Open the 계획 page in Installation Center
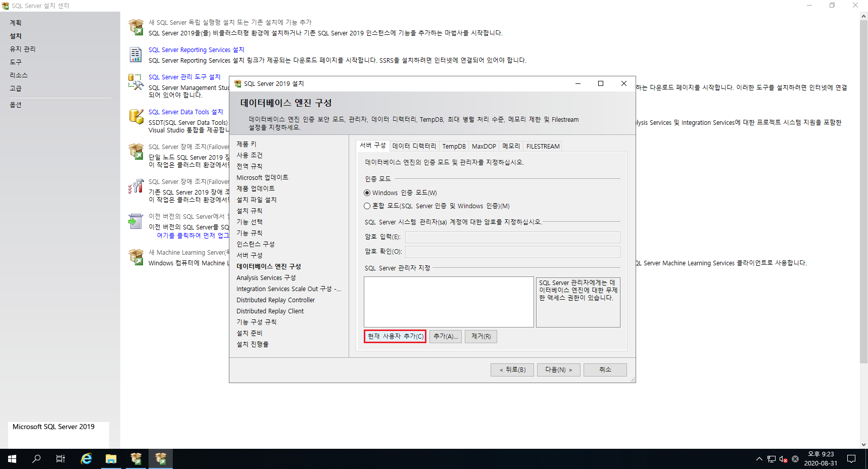The image size is (868, 469). click(16, 23)
